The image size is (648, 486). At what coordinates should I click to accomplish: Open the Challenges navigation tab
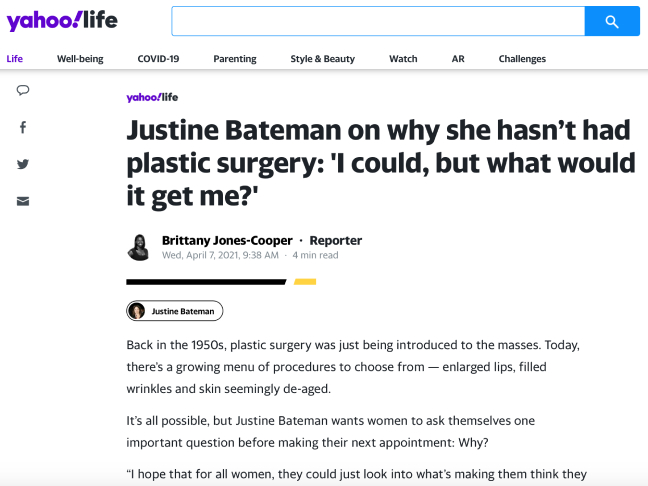coord(522,59)
